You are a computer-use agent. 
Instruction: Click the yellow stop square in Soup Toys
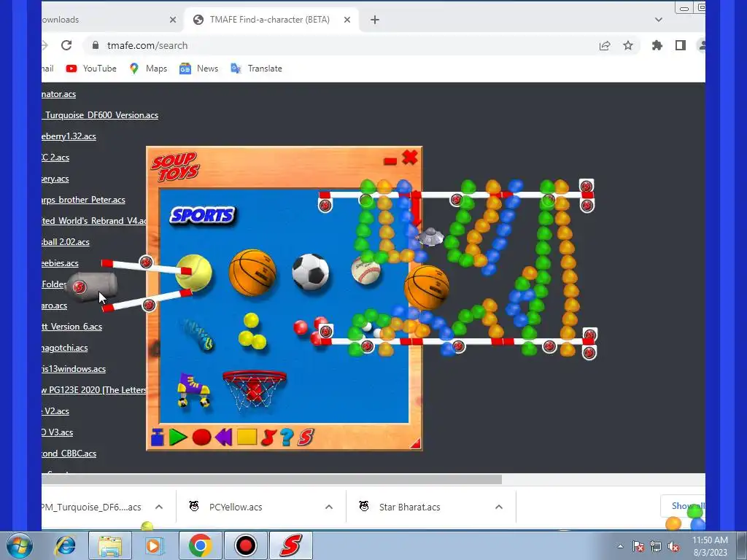coord(247,437)
